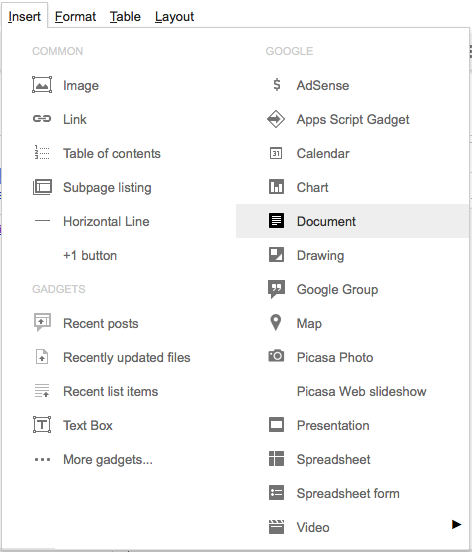Select the Spreadsheet form label
This screenshot has height=552, width=472.
click(x=348, y=494)
